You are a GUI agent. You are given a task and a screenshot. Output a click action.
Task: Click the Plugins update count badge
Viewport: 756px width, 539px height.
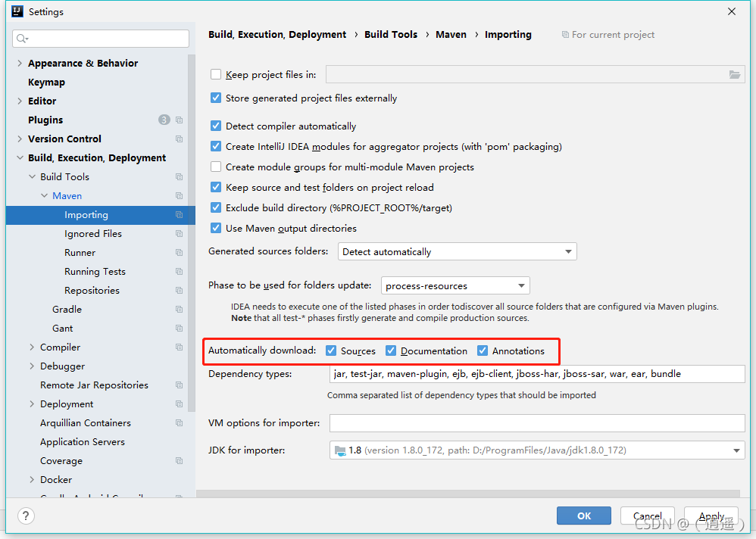[164, 120]
